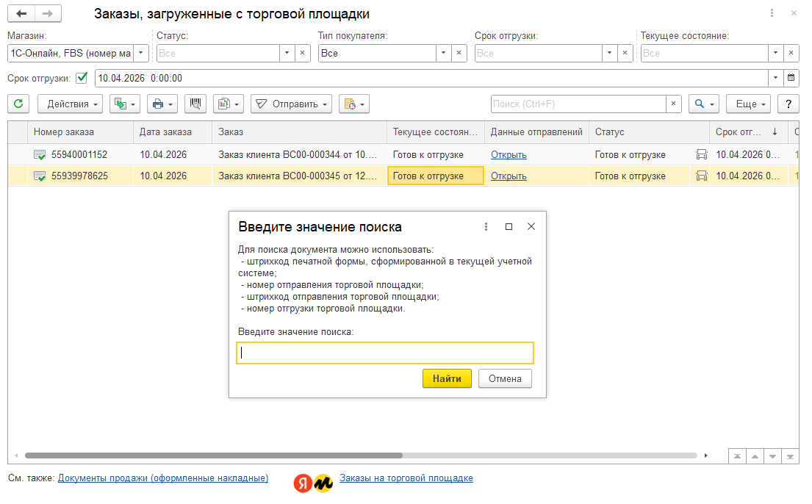Expand the Магазин dropdown list
This screenshot has width=812, height=504.
point(141,53)
